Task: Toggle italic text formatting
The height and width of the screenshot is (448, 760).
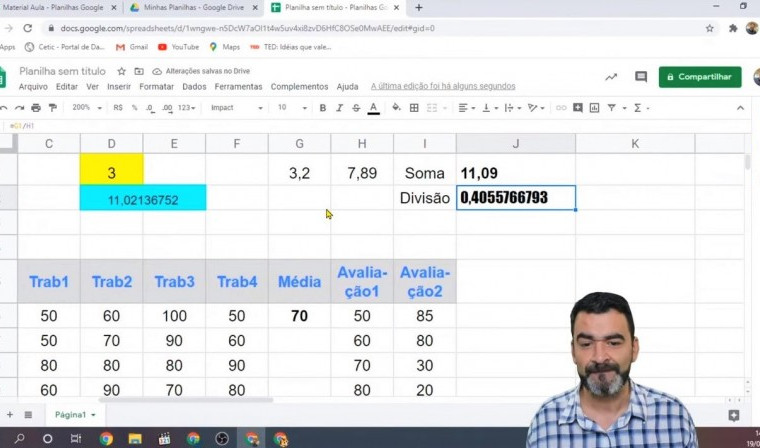Action: (x=340, y=108)
